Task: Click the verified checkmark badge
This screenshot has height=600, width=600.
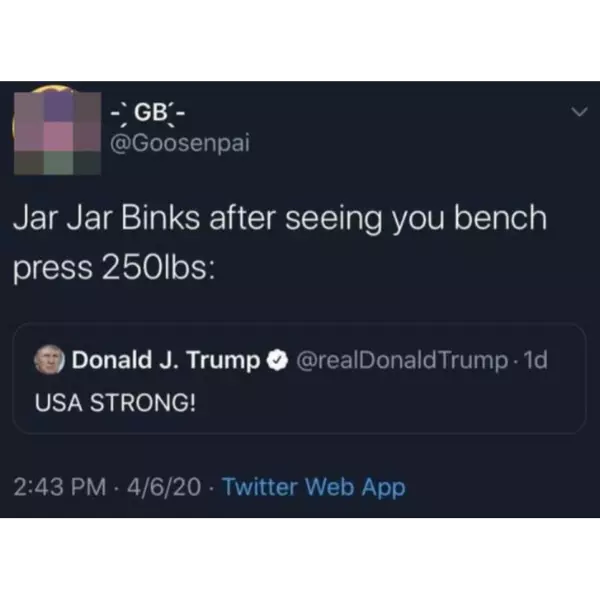Action: tap(277, 360)
